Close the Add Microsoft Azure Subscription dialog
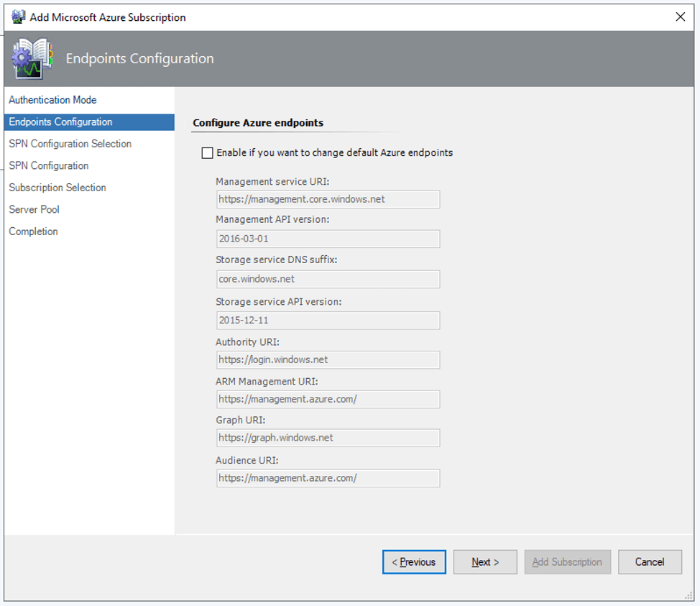The image size is (700, 606). (x=681, y=17)
